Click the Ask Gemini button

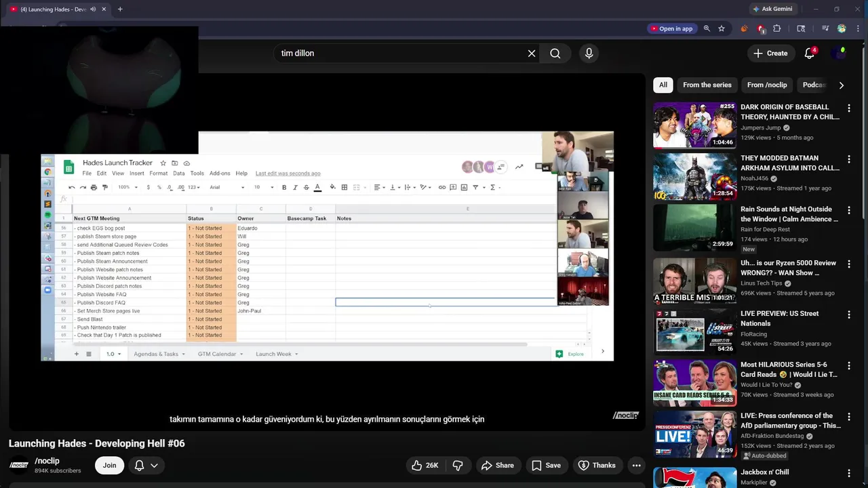coord(772,9)
